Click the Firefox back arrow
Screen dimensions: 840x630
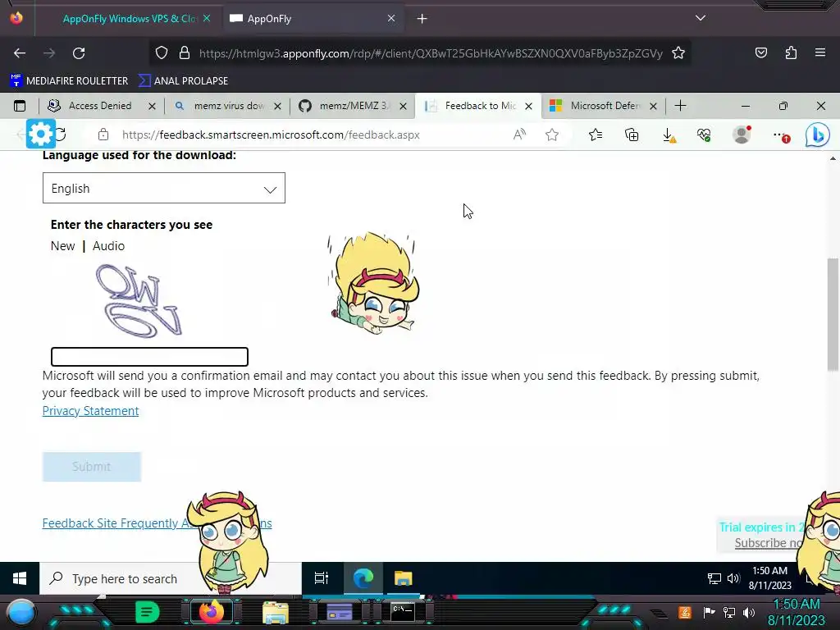point(20,53)
